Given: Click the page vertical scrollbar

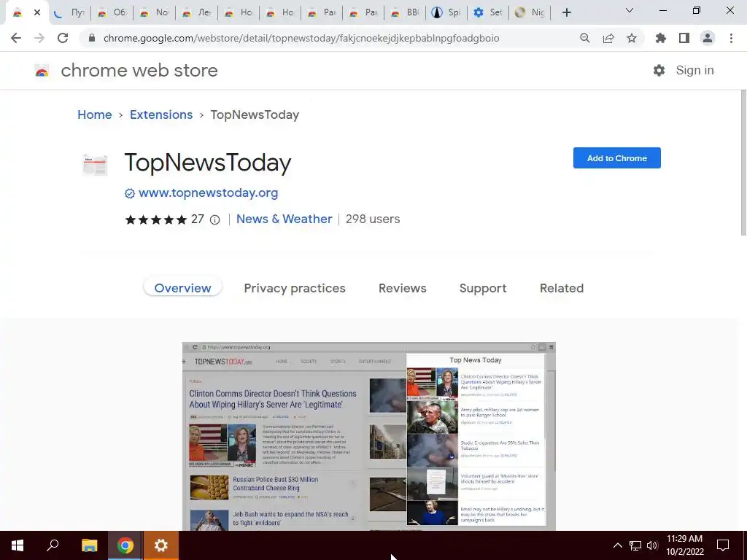Looking at the screenshot, I should click(743, 162).
